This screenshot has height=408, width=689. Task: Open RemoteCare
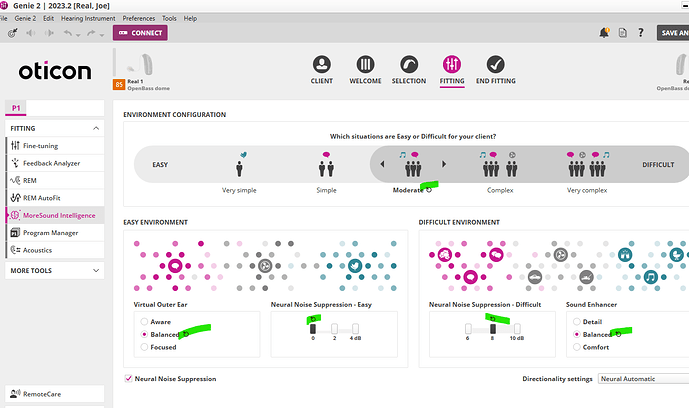[x=55, y=394]
